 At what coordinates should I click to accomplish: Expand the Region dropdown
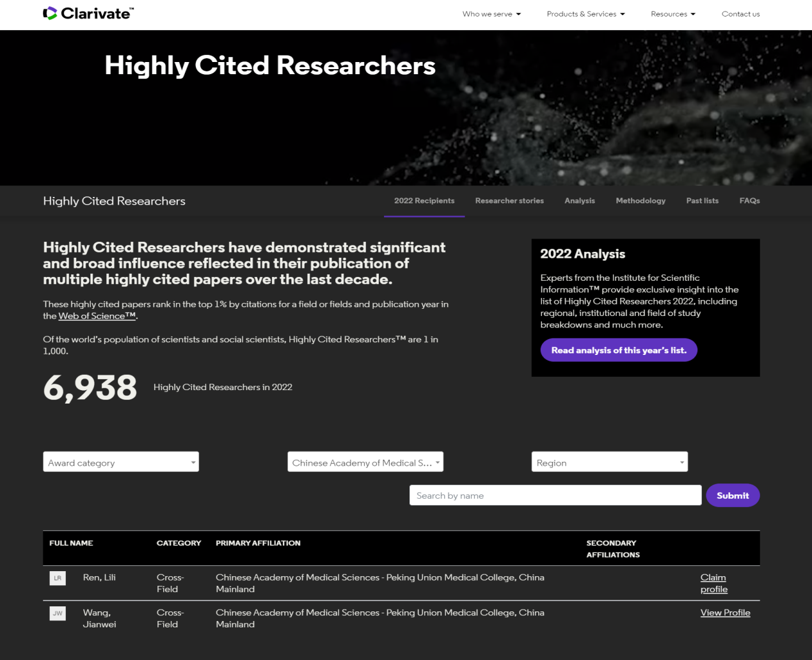pyautogui.click(x=610, y=462)
